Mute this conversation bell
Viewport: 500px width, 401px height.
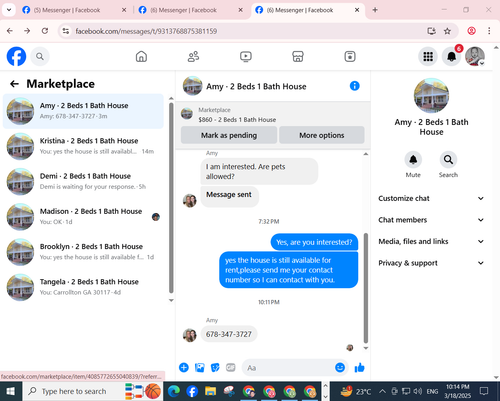[x=413, y=160]
